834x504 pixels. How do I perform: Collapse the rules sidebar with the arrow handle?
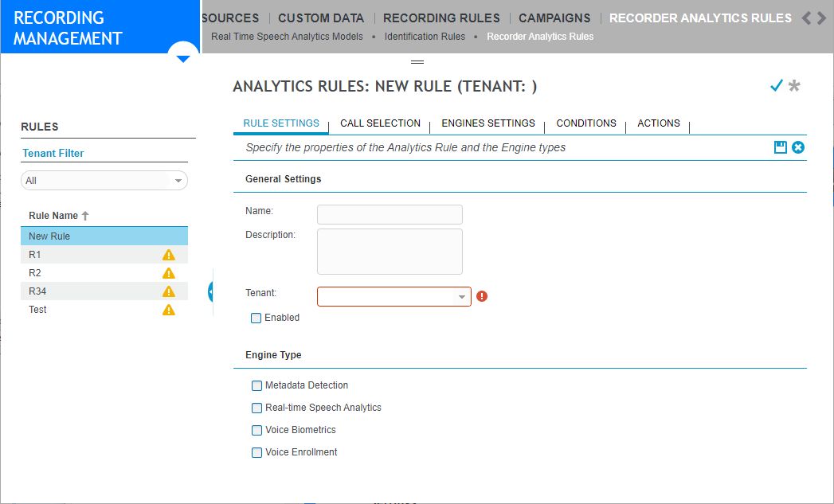(x=211, y=291)
